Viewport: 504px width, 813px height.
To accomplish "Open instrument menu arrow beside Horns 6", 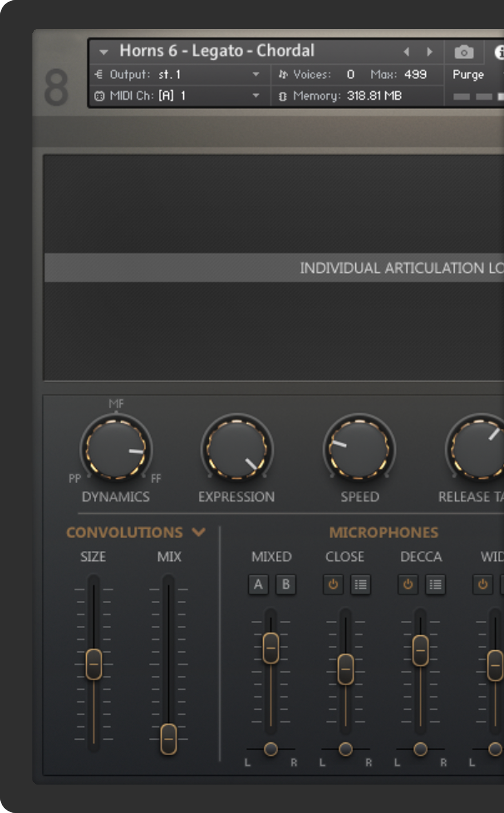I will [104, 52].
